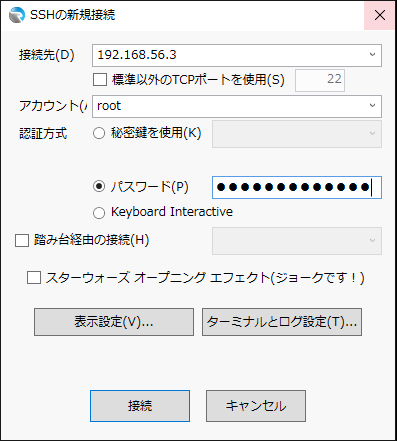Select 秘密鍵を使用 radio button

[99, 133]
